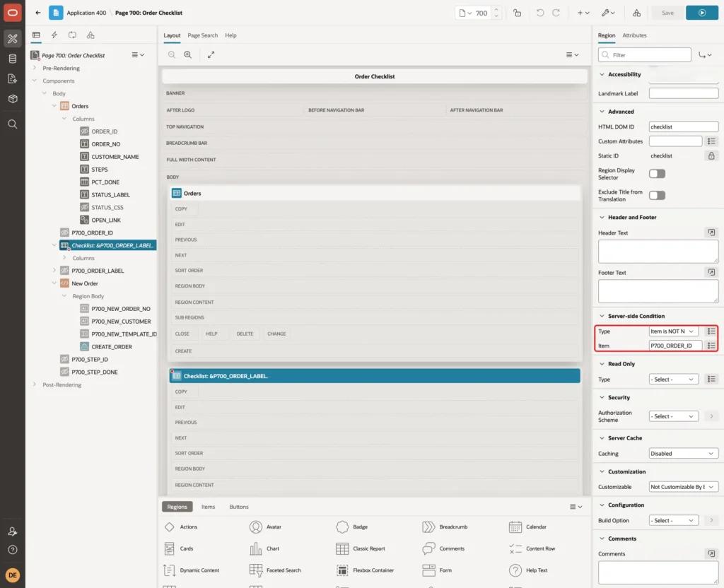
Task: Open the Build Option select list
Action: click(674, 520)
